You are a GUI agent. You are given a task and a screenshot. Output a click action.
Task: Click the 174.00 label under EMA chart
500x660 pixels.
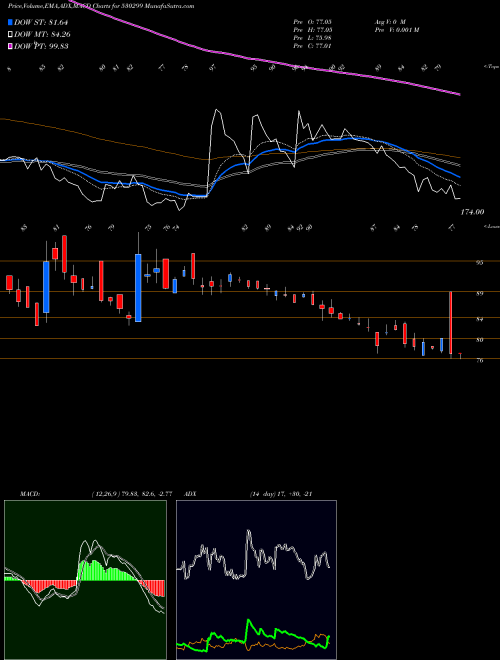coord(472,213)
